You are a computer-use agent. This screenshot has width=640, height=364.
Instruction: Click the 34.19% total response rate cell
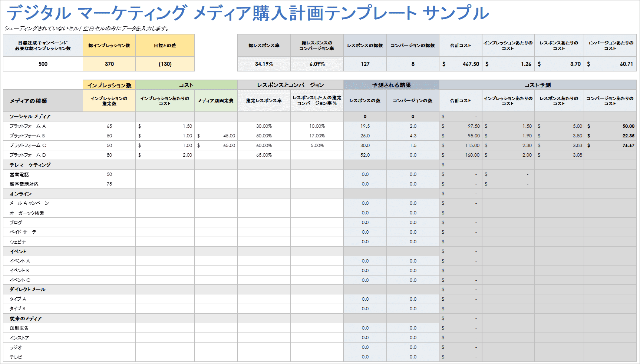[264, 64]
